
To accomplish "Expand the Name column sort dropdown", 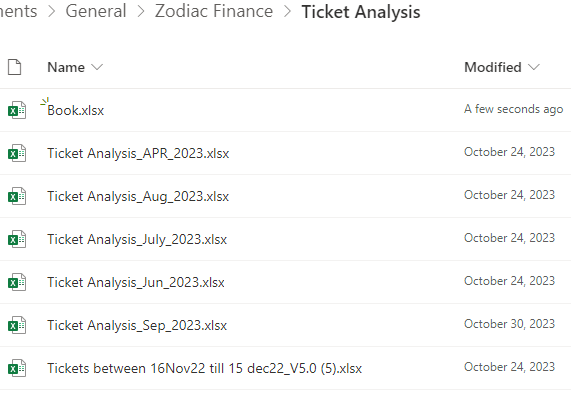I will click(x=97, y=67).
